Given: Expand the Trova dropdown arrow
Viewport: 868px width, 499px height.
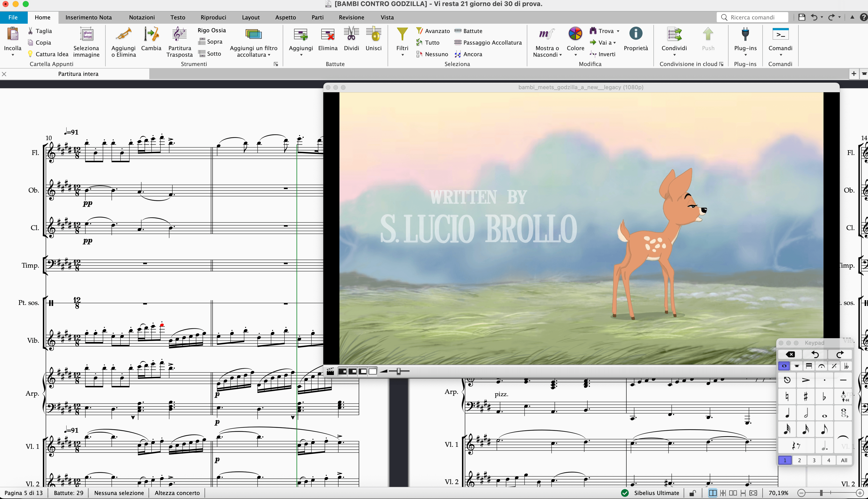Looking at the screenshot, I should tap(618, 31).
